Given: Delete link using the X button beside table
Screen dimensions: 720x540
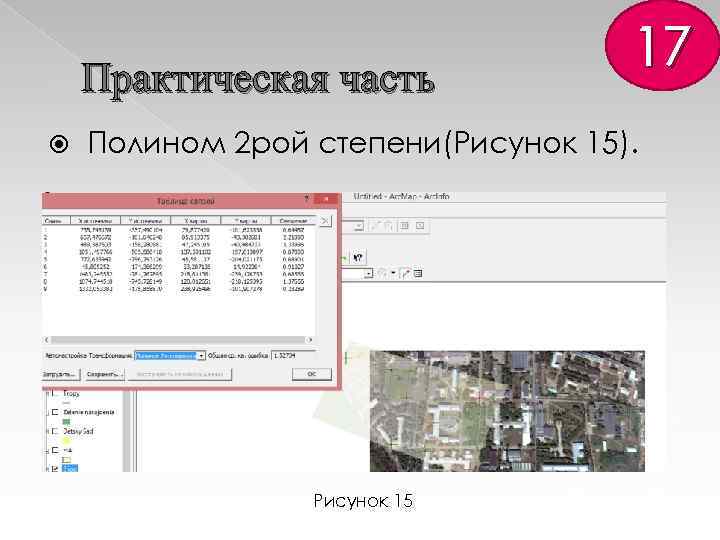Looking at the screenshot, I should click(325, 221).
